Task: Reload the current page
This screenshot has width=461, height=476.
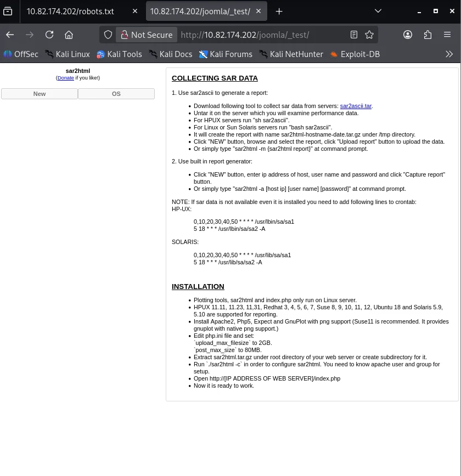Action: pyautogui.click(x=49, y=35)
